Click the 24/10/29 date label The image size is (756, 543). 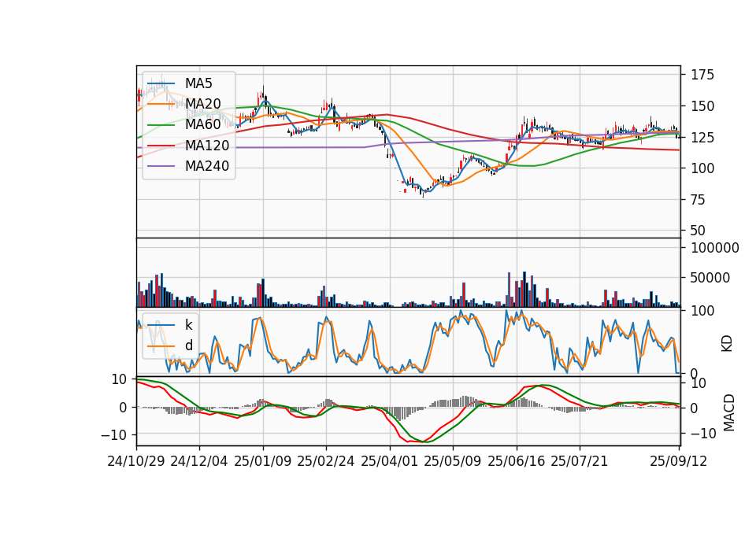136,461
